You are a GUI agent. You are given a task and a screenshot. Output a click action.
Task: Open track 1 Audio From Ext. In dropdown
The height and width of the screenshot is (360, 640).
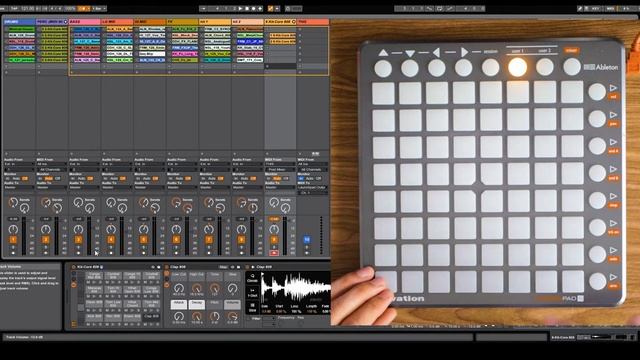(x=19, y=164)
